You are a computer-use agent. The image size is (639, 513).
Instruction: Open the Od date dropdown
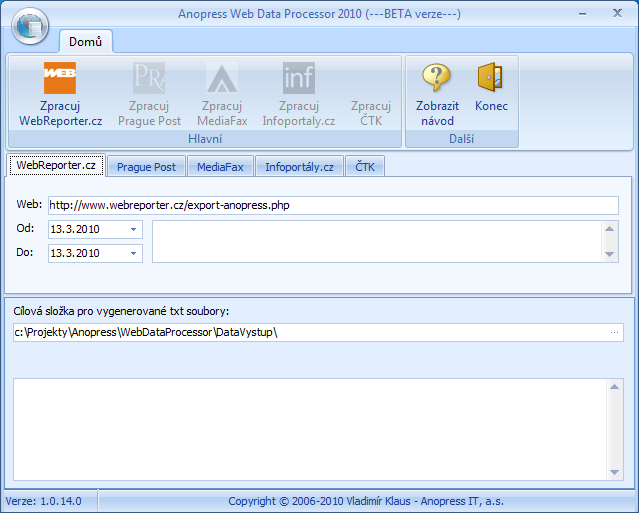[133, 230]
